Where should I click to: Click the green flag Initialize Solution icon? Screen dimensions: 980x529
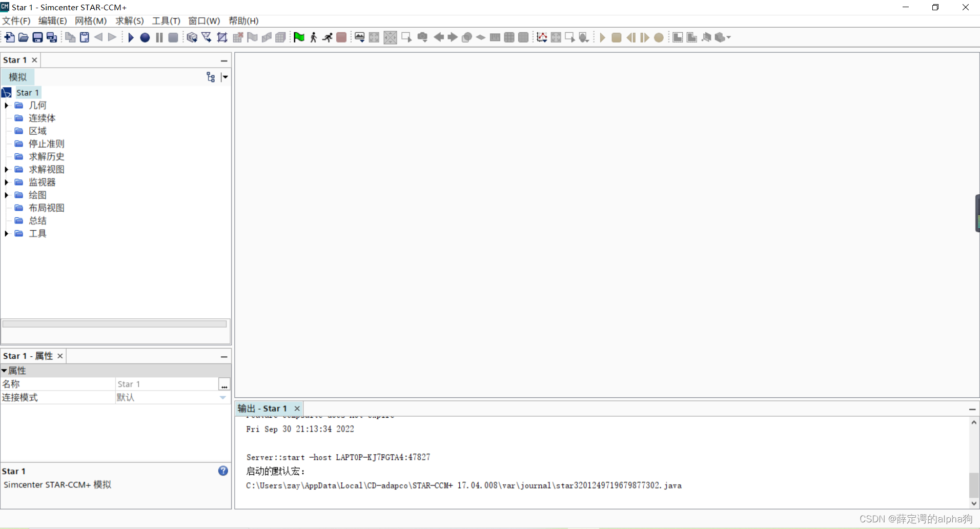[x=299, y=37]
